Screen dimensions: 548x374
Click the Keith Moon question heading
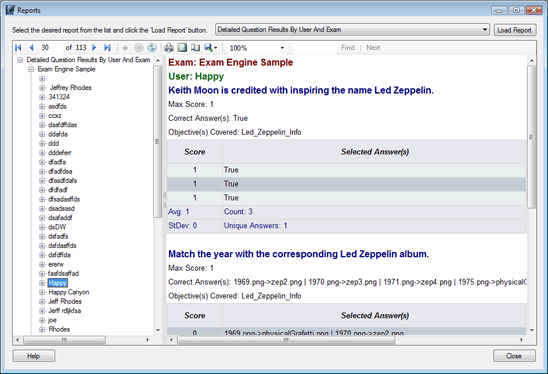click(x=301, y=90)
